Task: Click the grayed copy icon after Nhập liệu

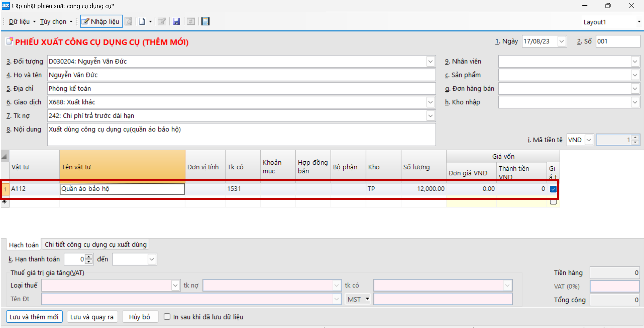Action: click(128, 22)
